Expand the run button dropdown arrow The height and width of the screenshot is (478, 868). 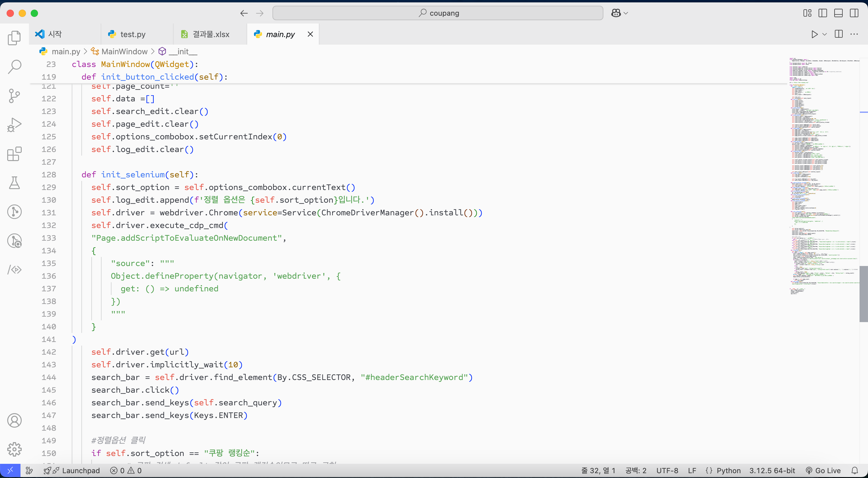(825, 34)
